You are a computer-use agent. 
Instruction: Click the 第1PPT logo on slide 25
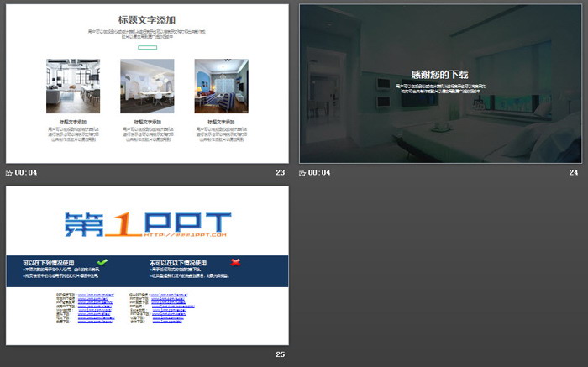tap(147, 224)
